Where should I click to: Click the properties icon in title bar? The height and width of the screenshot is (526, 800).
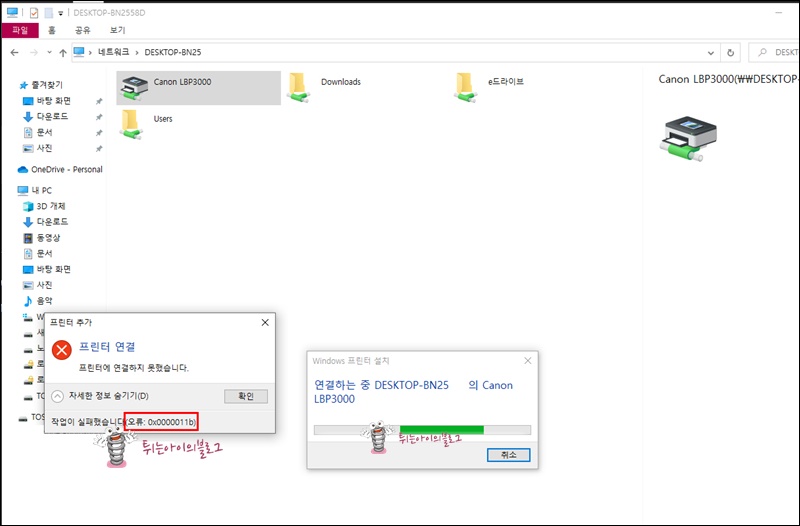pos(34,13)
